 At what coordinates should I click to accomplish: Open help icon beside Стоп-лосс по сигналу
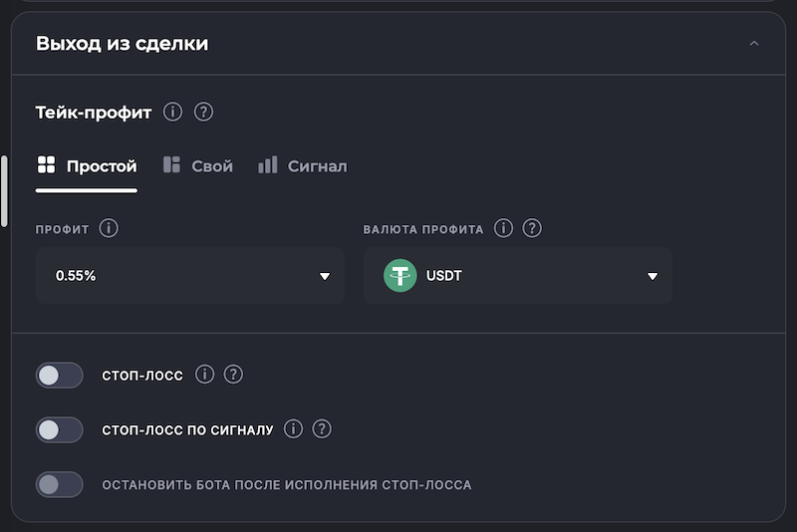pos(322,429)
